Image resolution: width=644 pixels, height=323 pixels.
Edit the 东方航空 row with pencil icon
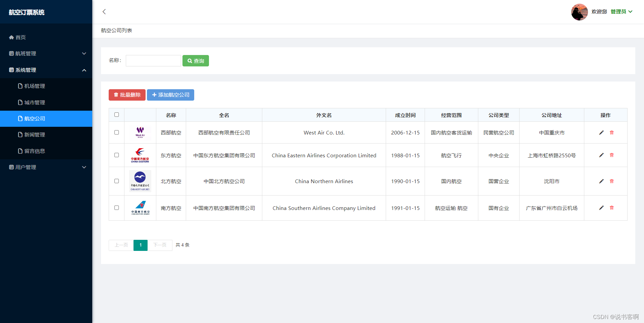(601, 155)
